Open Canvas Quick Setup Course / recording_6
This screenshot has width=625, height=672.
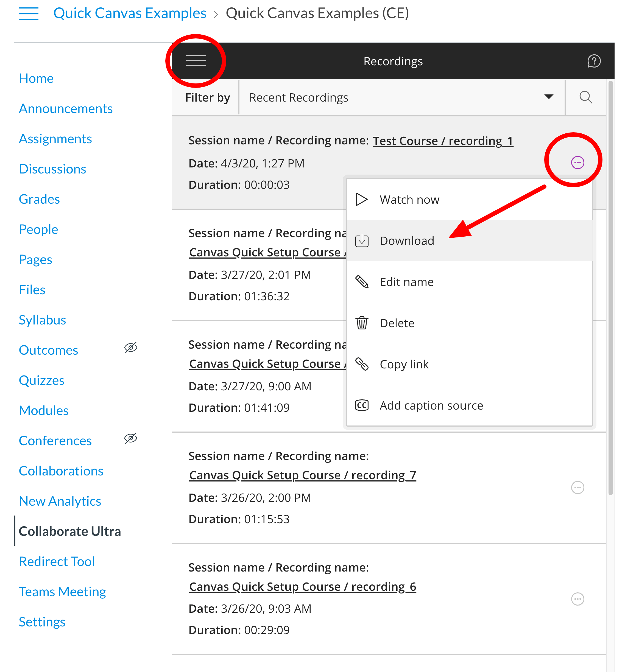tap(303, 586)
